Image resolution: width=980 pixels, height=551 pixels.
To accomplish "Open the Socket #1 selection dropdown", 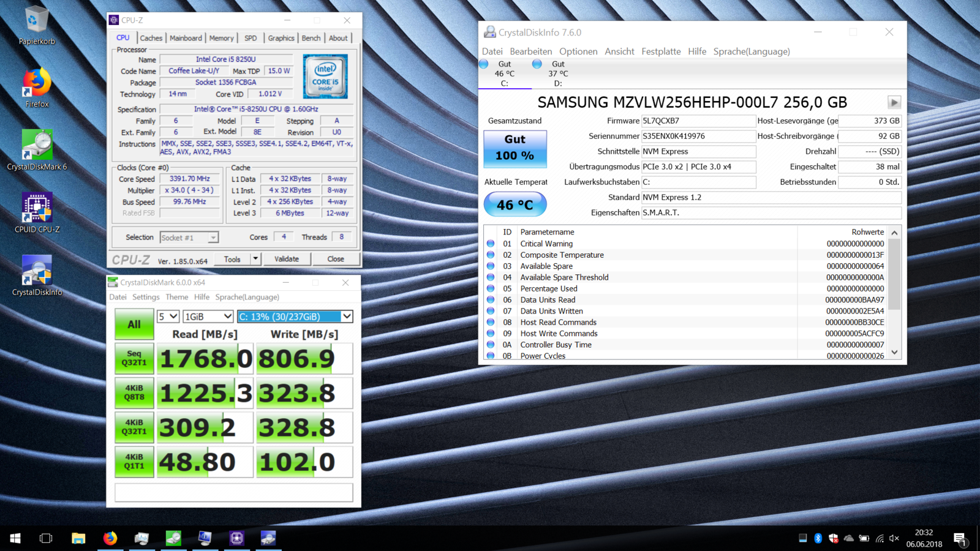I will 189,238.
